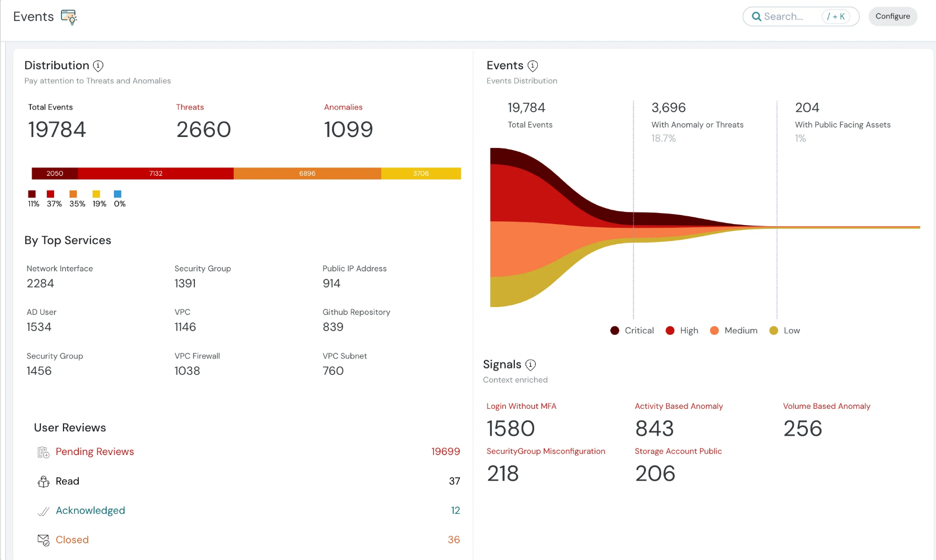Open the Signals info icon
Image resolution: width=936 pixels, height=560 pixels.
point(531,365)
